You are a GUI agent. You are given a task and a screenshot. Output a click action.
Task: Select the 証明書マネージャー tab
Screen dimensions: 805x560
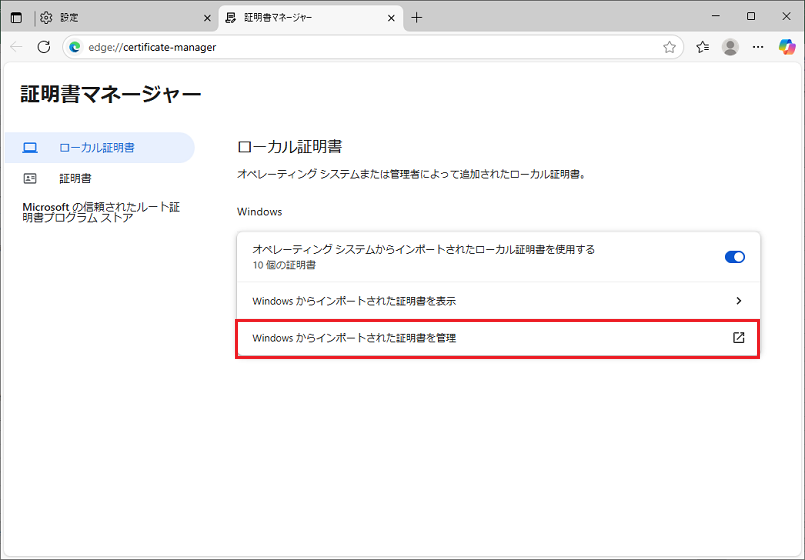pos(311,18)
